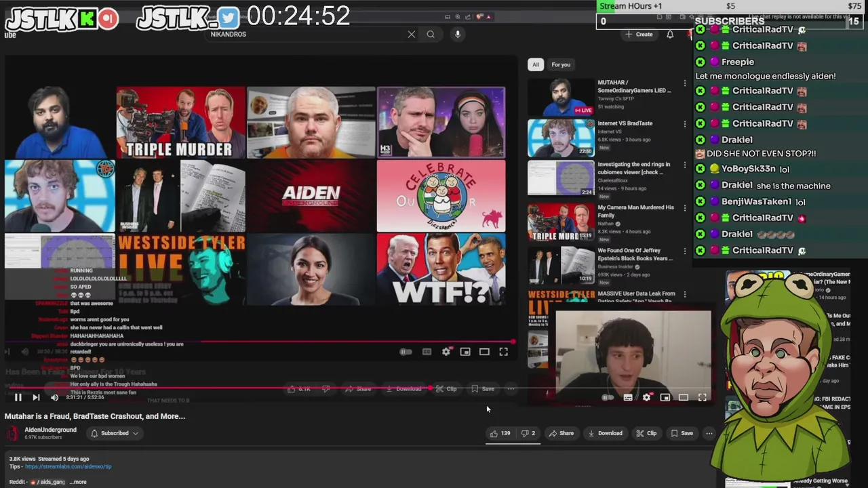Open My Camera Man Murdered His Family
868x488 pixels.
point(635,211)
